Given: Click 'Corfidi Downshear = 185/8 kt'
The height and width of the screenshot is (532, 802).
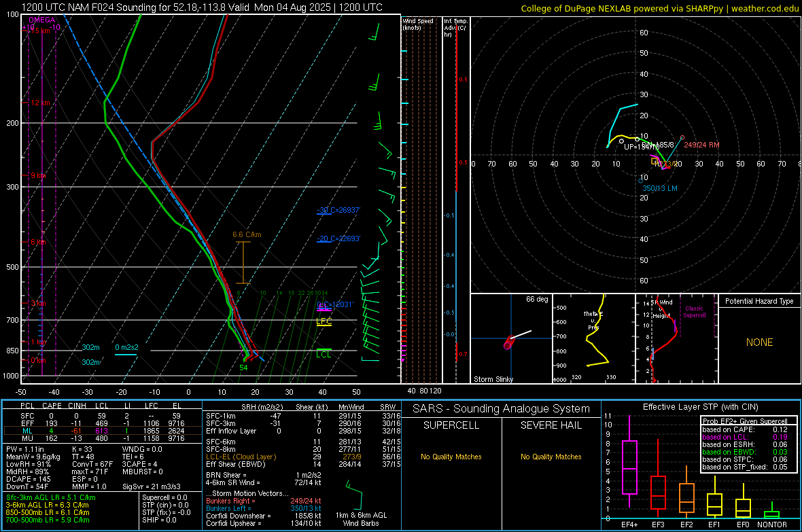Looking at the screenshot, I should pyautogui.click(x=264, y=516).
